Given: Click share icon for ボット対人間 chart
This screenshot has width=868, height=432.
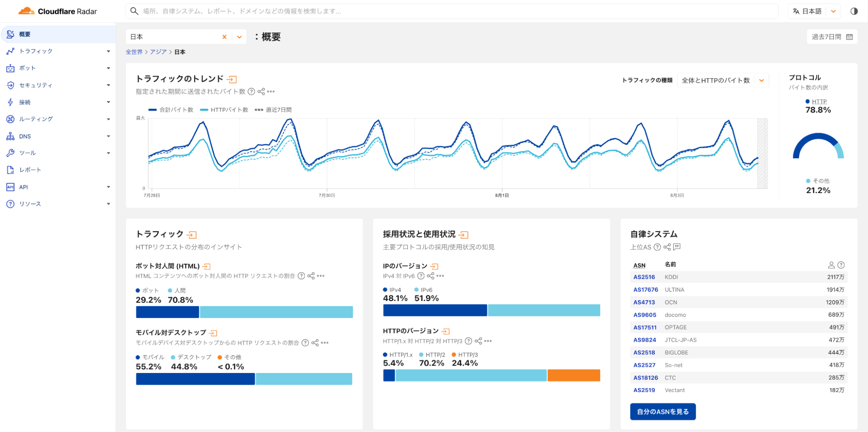Looking at the screenshot, I should [x=311, y=276].
